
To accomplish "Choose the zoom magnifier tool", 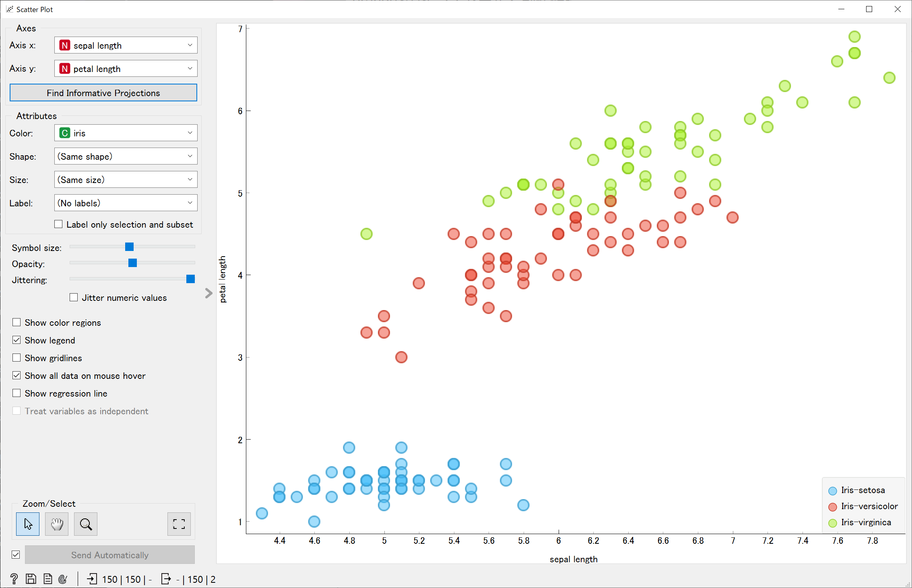I will [85, 524].
